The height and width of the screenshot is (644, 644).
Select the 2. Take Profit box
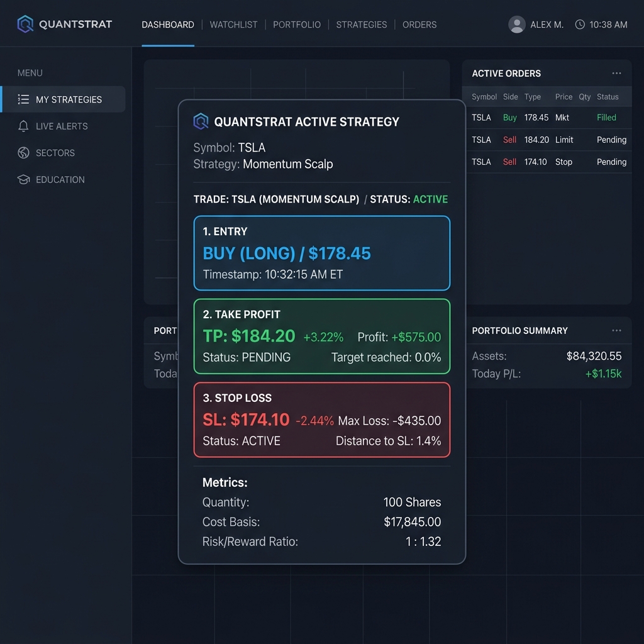321,336
